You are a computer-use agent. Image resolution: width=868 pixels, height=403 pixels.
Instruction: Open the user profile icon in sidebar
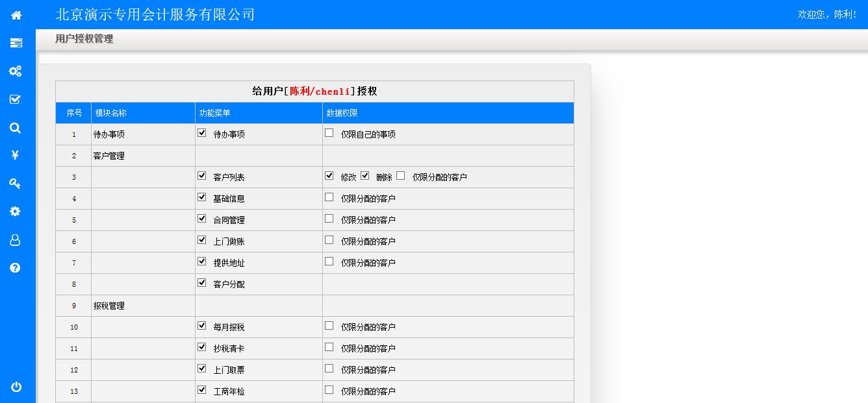[16, 240]
